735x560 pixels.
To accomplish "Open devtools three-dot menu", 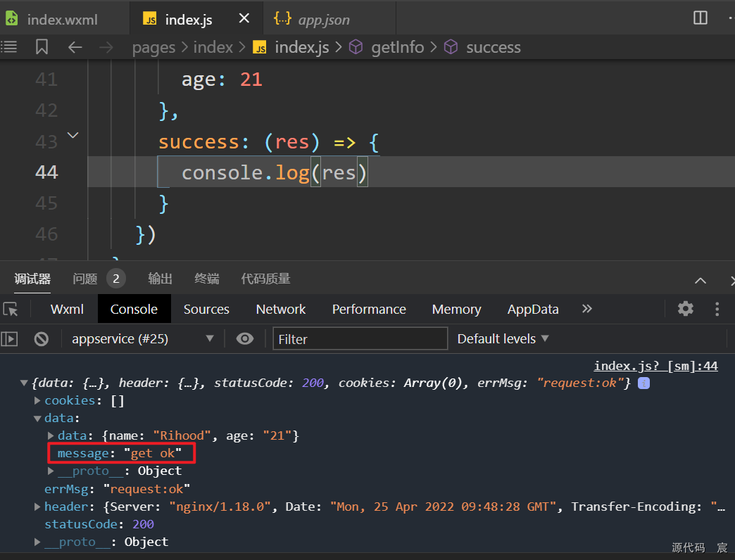I will (717, 309).
